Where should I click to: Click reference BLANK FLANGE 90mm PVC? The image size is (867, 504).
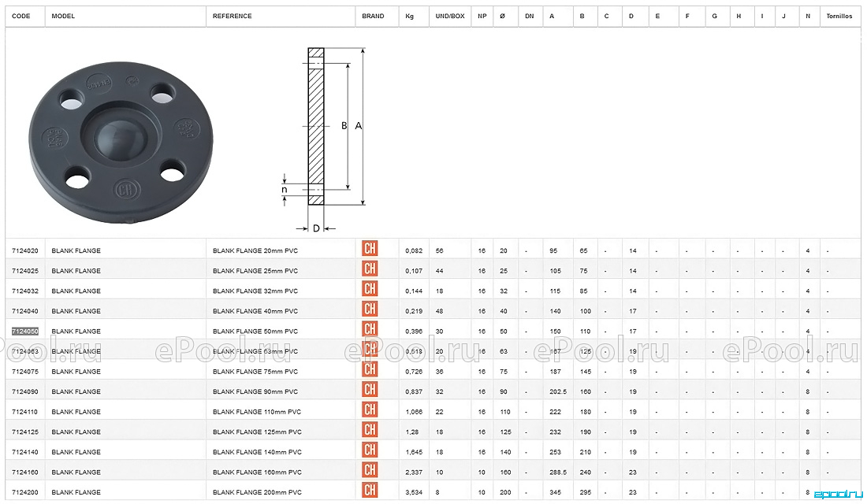point(255,392)
